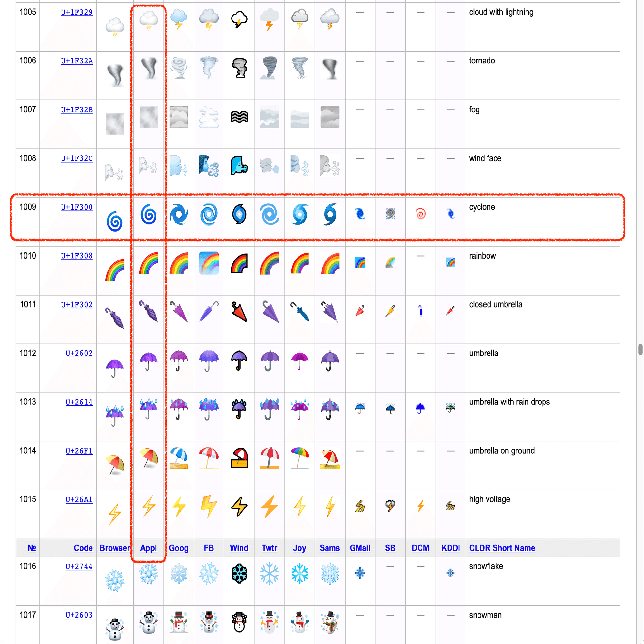Open the U+1F32A tornado code link
This screenshot has width=644, height=644.
pyautogui.click(x=77, y=61)
